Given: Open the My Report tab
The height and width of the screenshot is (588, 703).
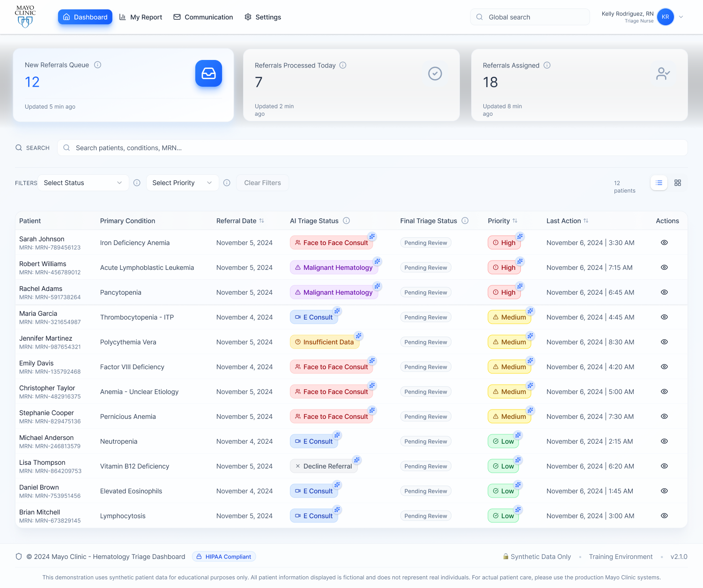Looking at the screenshot, I should [x=141, y=17].
